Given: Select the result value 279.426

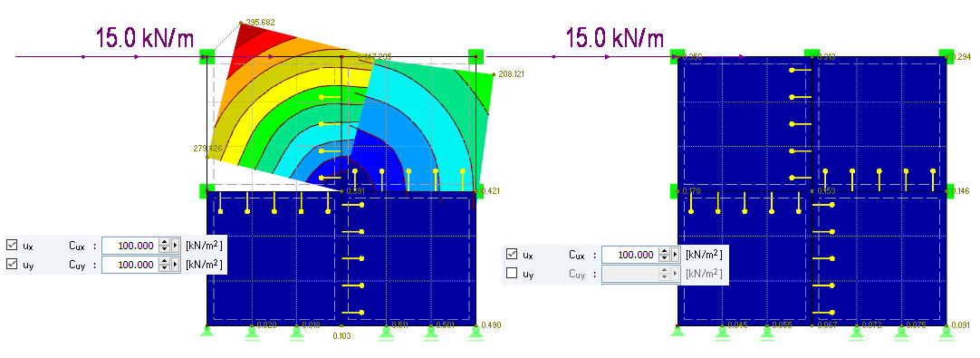Looking at the screenshot, I should pos(208,149).
